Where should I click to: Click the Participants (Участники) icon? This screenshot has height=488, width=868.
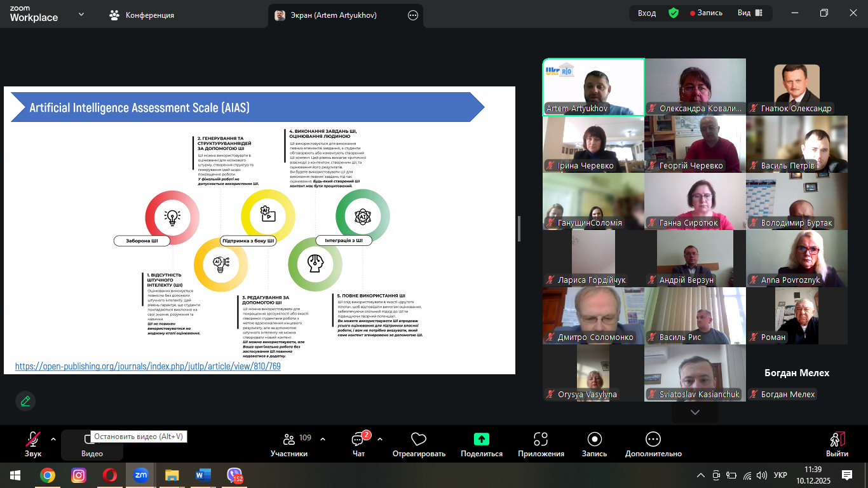point(289,440)
